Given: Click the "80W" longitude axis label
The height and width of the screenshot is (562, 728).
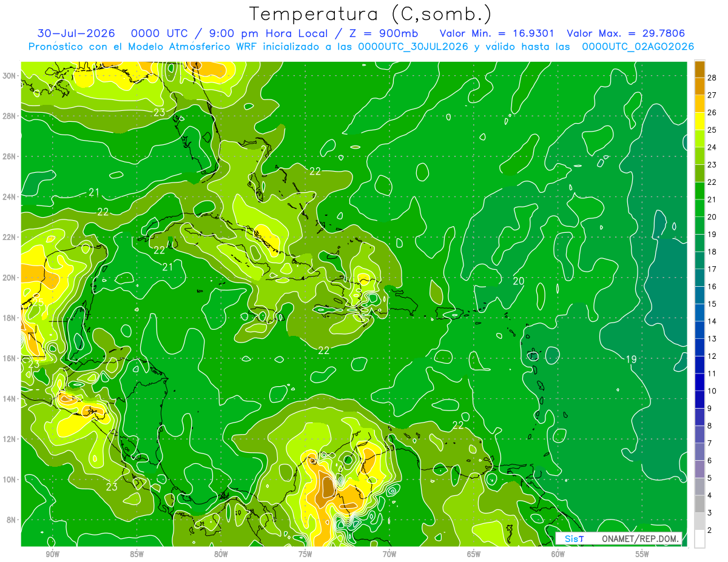Looking at the screenshot, I should click(x=221, y=554).
